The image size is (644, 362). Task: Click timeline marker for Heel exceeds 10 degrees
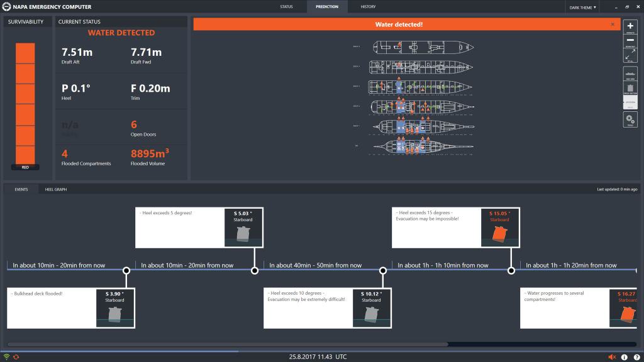[383, 270]
